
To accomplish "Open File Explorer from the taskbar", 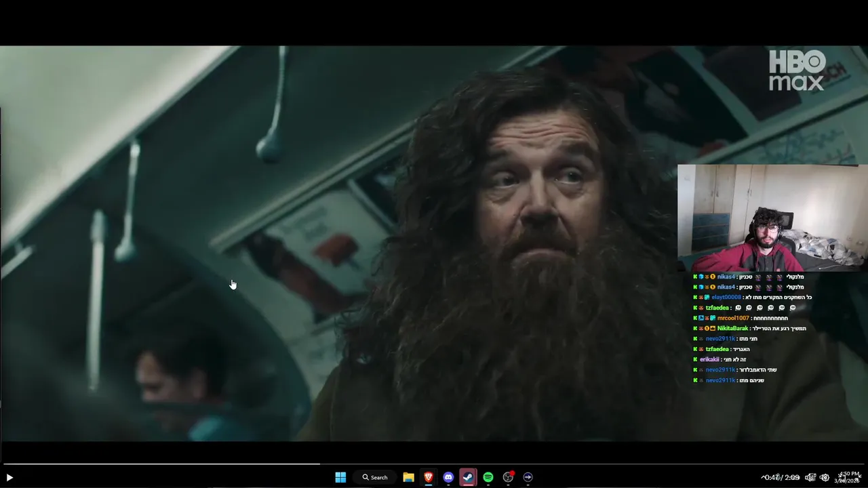I will (x=408, y=477).
